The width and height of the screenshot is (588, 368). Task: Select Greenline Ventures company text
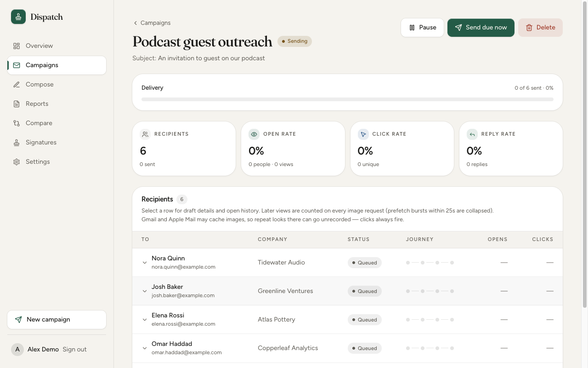pos(285,291)
